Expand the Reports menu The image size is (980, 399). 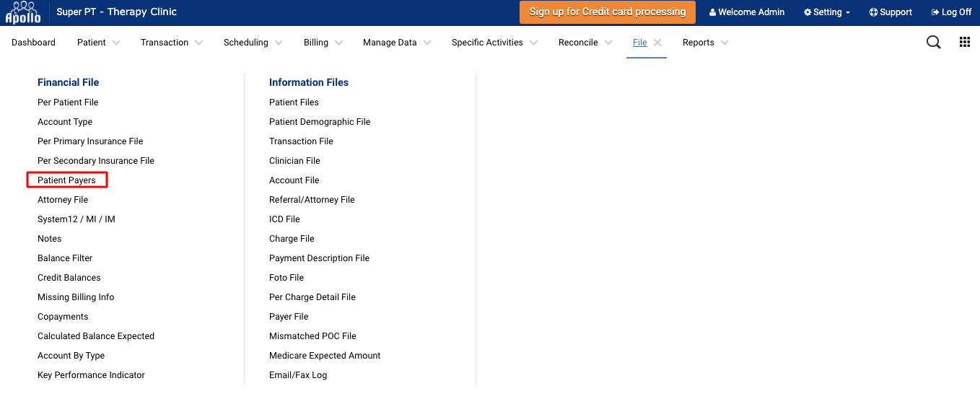pyautogui.click(x=706, y=43)
